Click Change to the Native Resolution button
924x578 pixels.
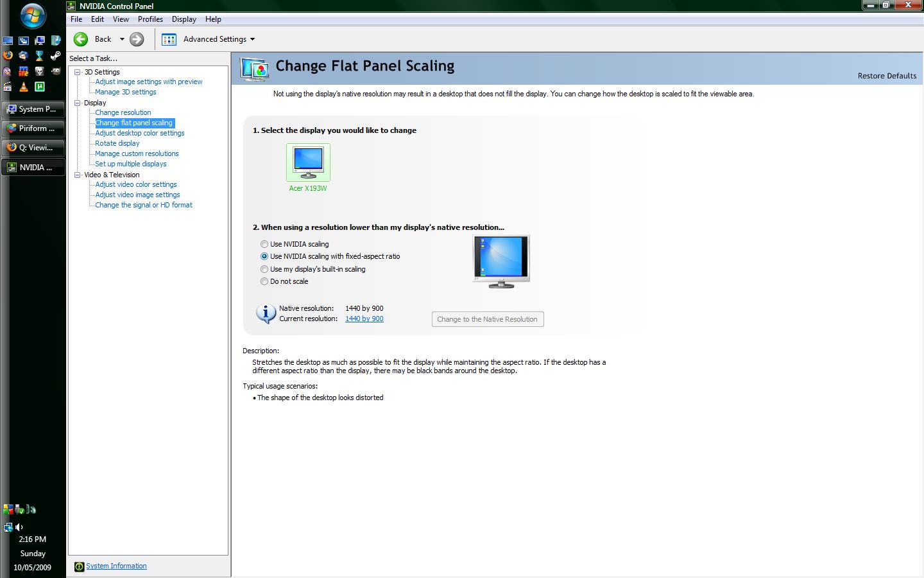click(488, 319)
